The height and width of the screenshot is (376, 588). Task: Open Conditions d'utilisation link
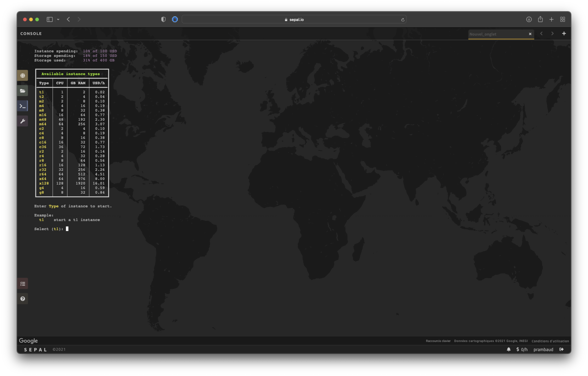[x=550, y=341]
